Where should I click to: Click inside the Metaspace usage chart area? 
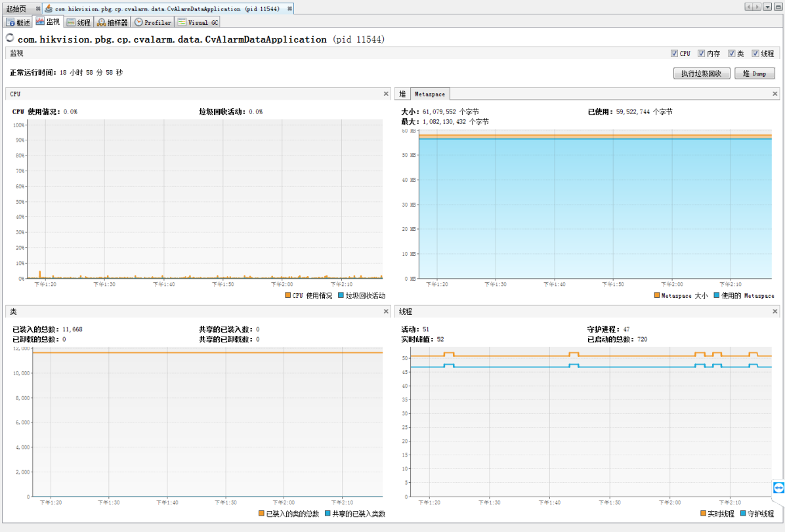click(595, 204)
